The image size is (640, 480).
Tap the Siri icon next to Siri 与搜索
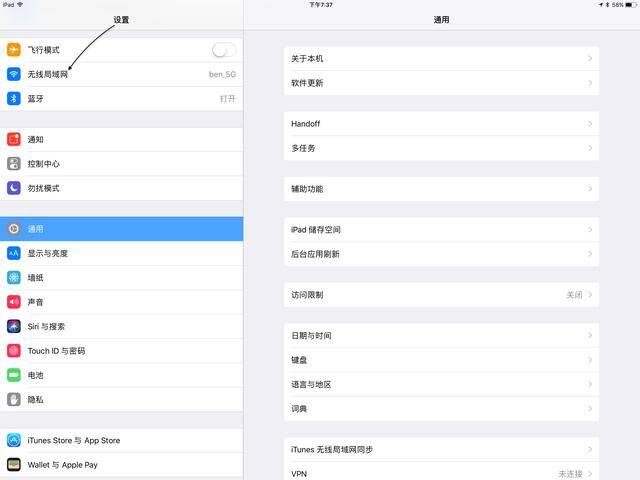[13, 327]
